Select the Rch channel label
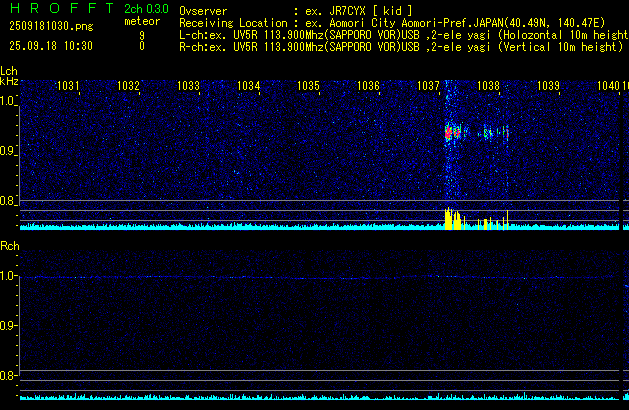 tap(9, 246)
